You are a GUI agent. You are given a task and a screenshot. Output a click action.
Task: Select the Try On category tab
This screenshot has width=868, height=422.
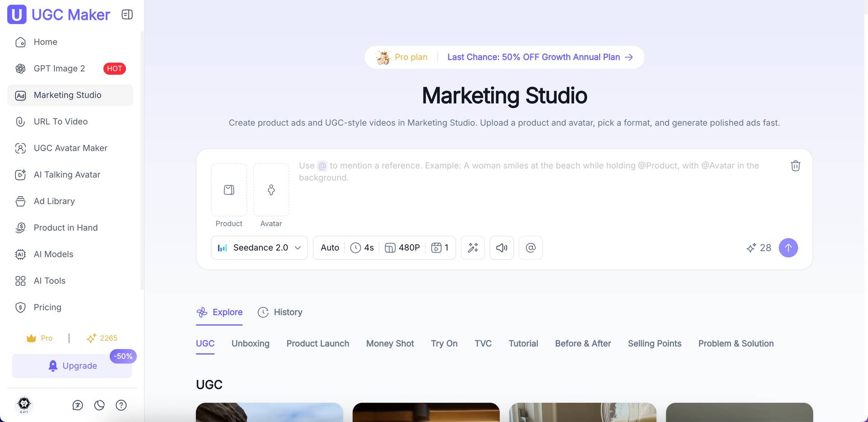444,344
